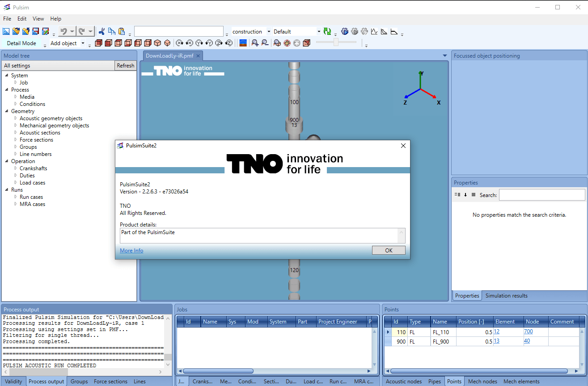Open the Help menu
Viewport: 588px width, 386px height.
coord(56,19)
